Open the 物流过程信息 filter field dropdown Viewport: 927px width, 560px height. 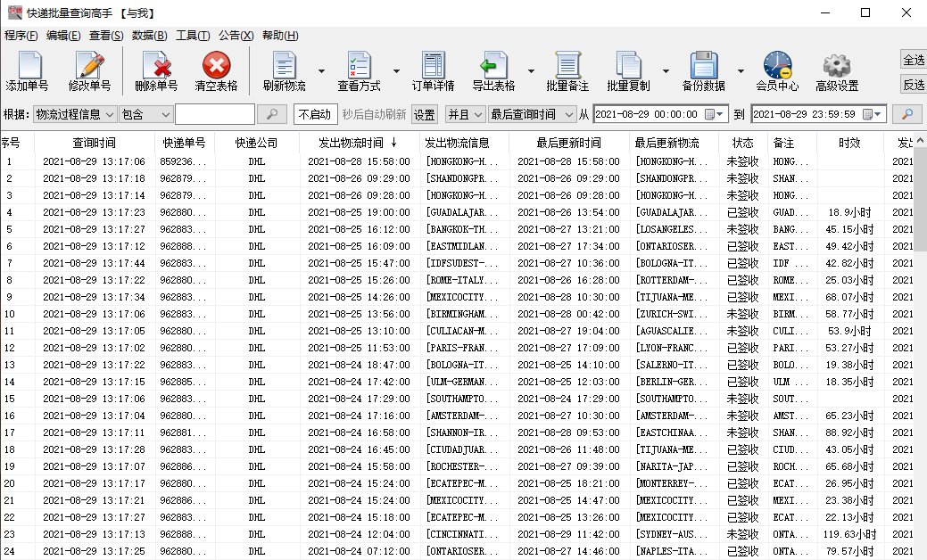click(75, 115)
